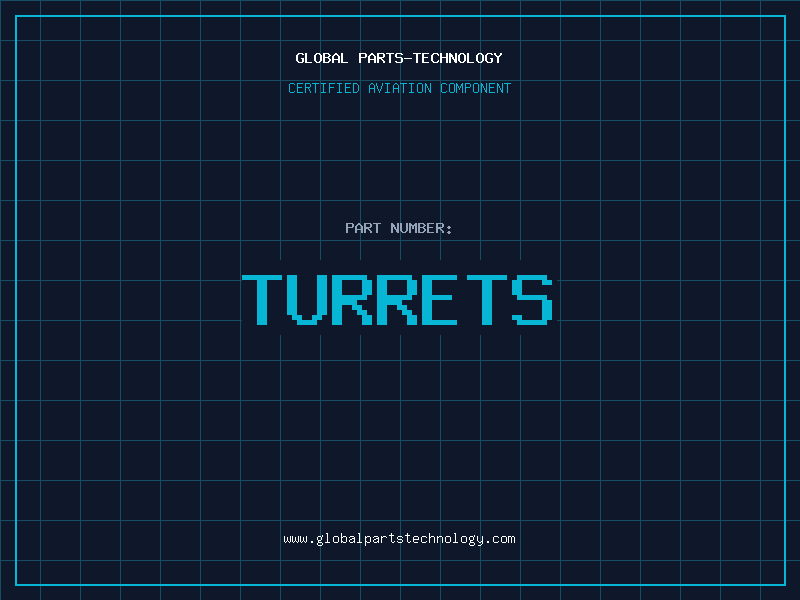Click the .com ending of the URL
This screenshot has height=600, width=800.
click(500, 539)
